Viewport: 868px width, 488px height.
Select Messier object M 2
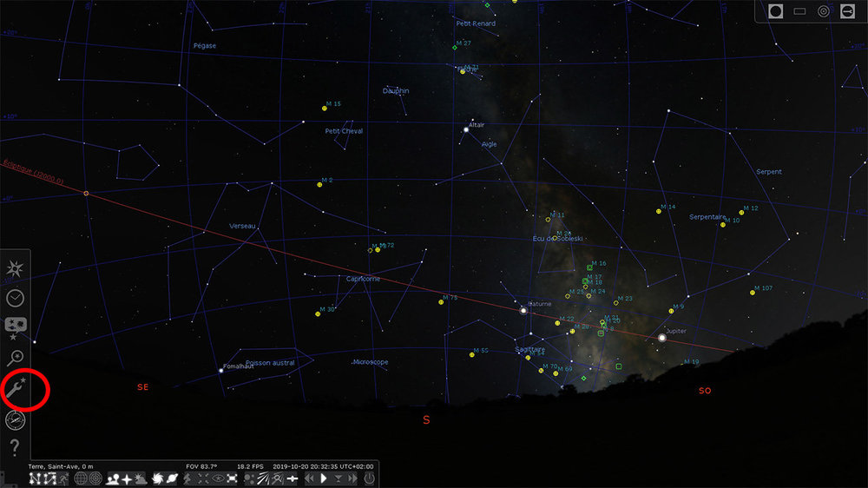point(319,185)
